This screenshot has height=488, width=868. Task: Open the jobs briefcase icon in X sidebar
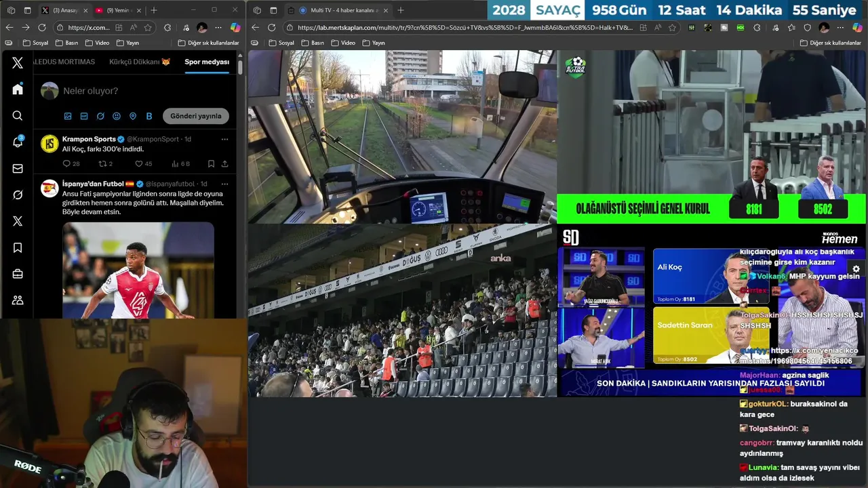(18, 274)
